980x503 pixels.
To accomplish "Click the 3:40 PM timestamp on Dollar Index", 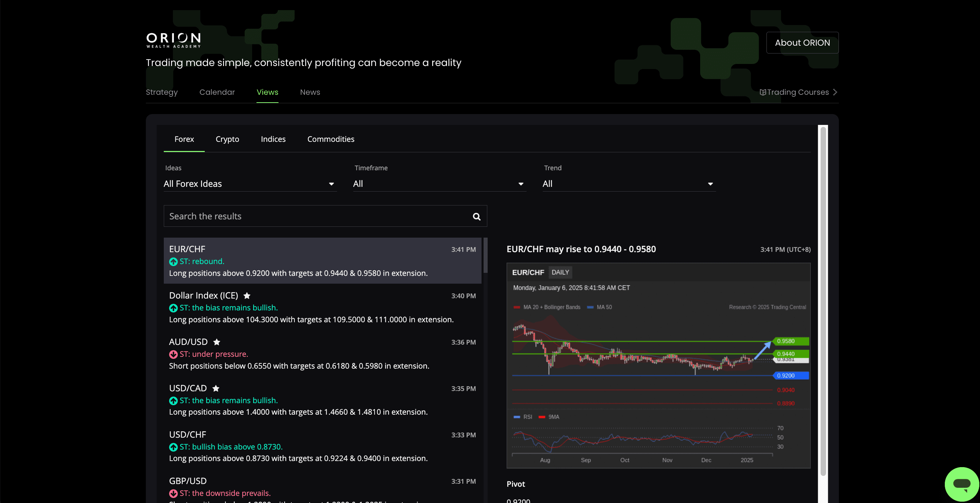I will coord(463,296).
